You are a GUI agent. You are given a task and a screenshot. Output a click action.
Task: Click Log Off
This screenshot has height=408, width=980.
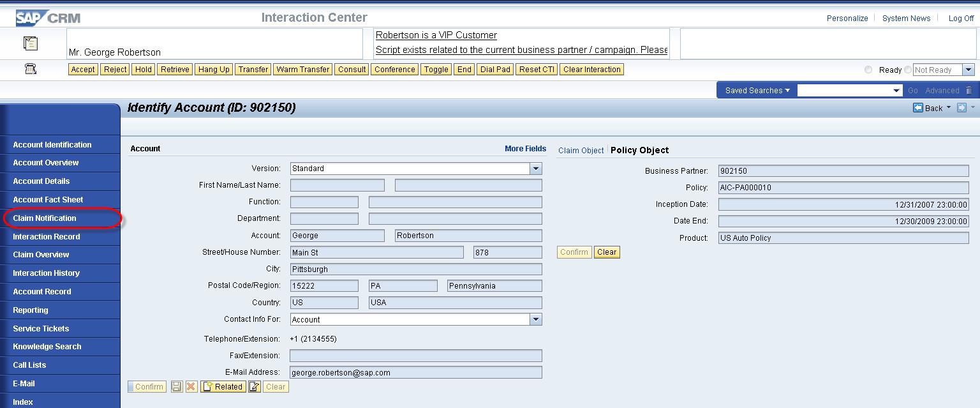(x=961, y=19)
